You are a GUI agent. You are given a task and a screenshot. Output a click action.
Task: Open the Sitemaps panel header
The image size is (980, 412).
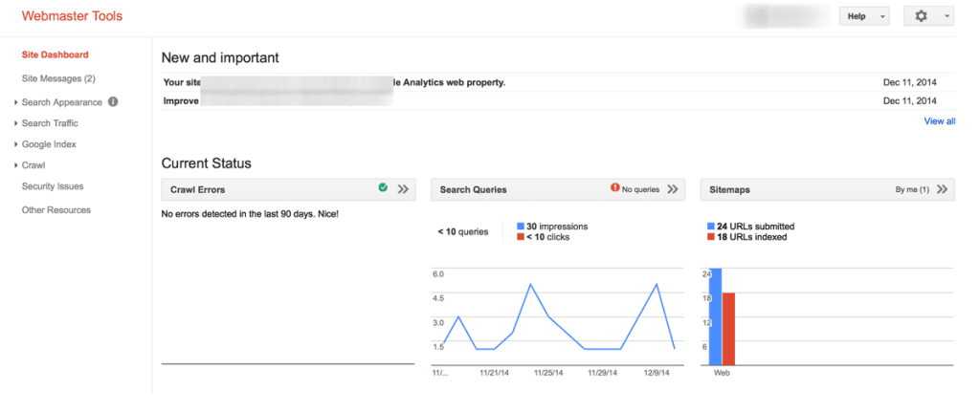pyautogui.click(x=828, y=189)
